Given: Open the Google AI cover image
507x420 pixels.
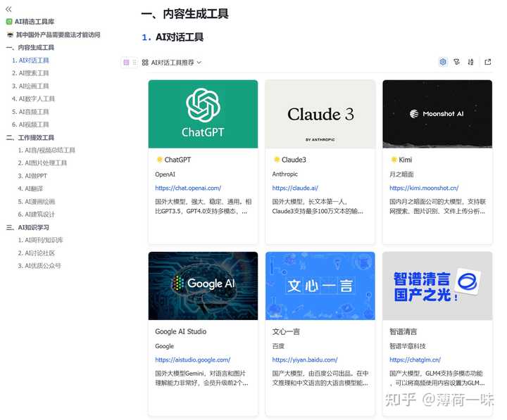Looking at the screenshot, I should [x=203, y=286].
